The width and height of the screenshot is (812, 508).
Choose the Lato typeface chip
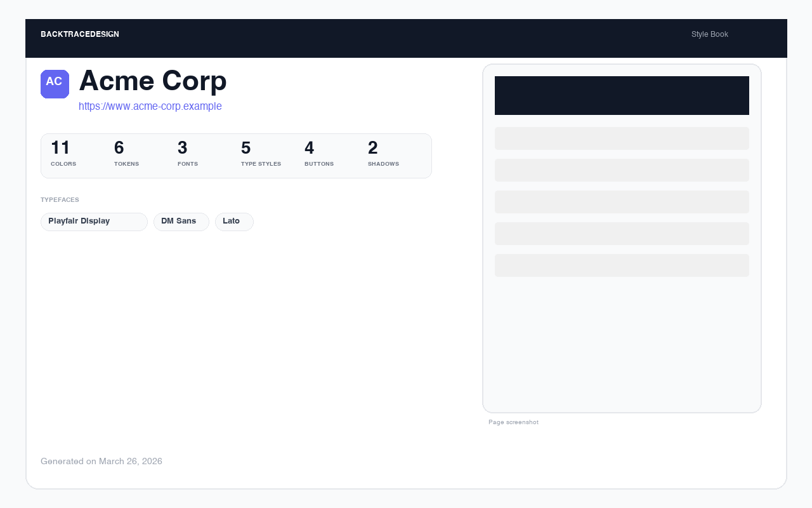point(233,222)
